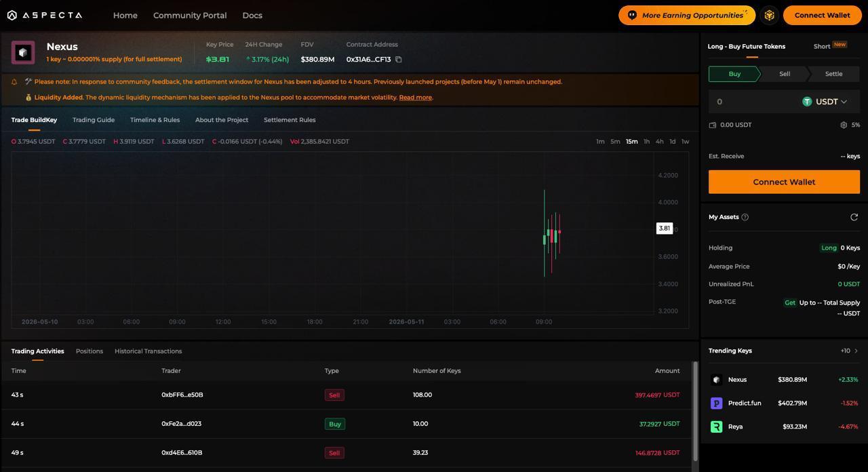The width and height of the screenshot is (868, 472).
Task: Open the Read more link
Action: pyautogui.click(x=416, y=98)
